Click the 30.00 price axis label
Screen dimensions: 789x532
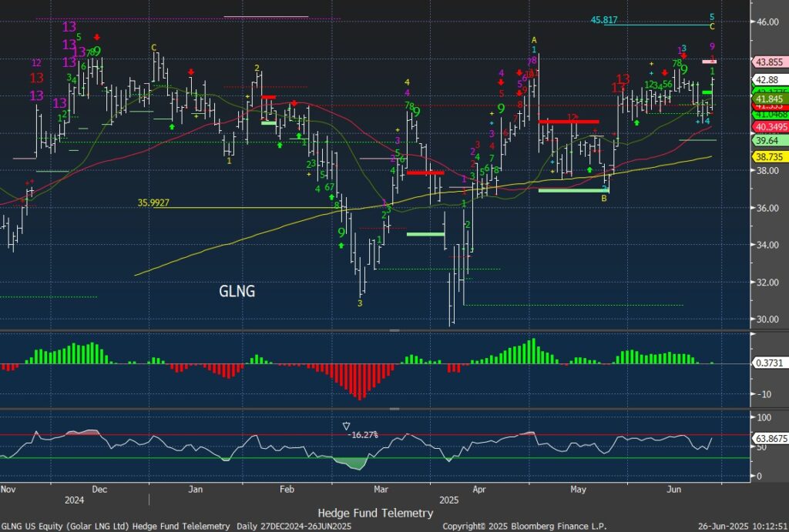(768, 320)
